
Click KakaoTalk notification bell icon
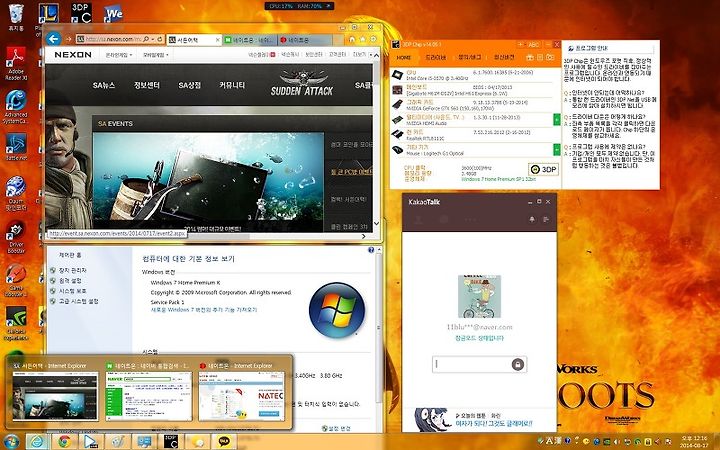[x=532, y=219]
